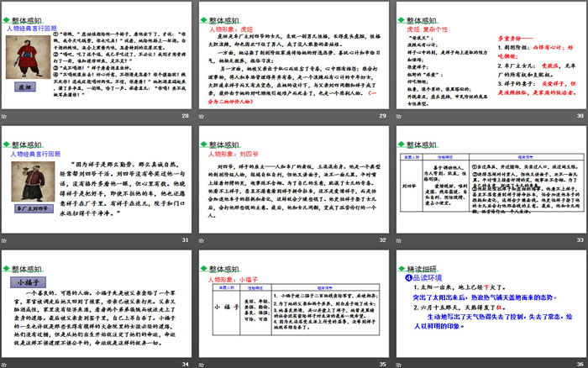Click the slide number 35 label
The height and width of the screenshot is (368, 588).
click(x=382, y=364)
